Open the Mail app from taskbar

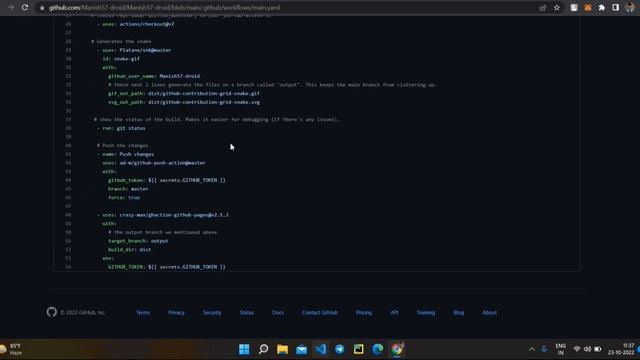[302, 349]
